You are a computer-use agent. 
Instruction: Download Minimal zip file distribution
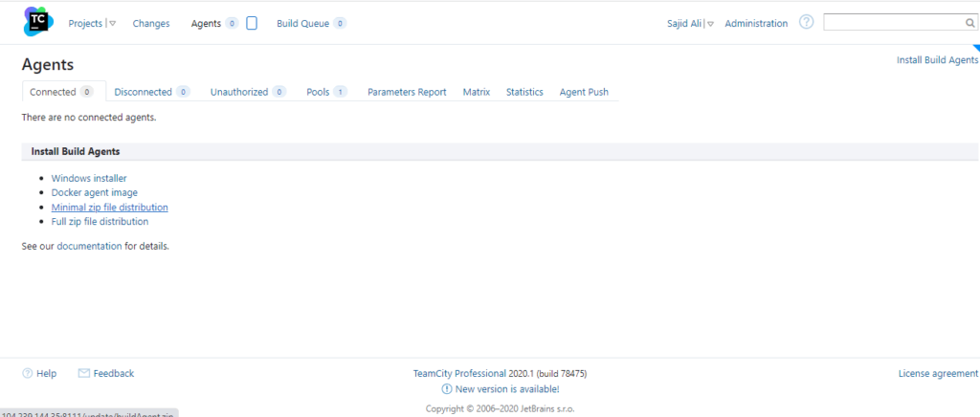point(109,208)
